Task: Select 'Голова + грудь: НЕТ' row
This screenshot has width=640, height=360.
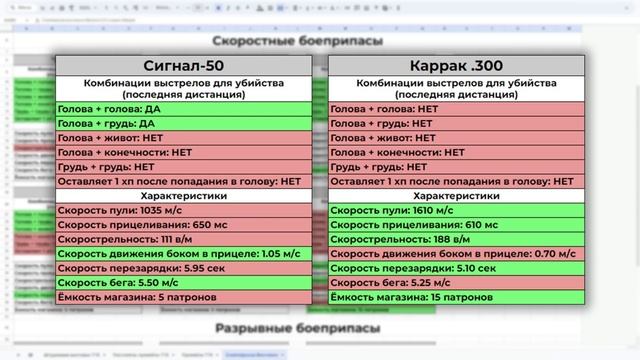Action: 456,124
